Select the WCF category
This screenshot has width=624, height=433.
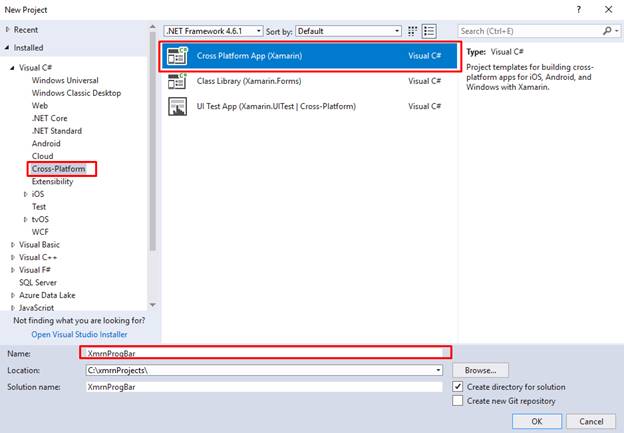(40, 232)
